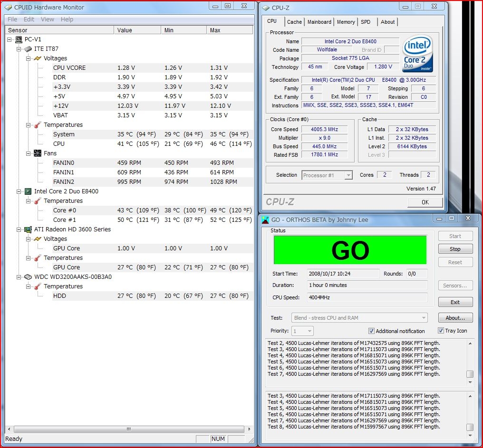
Task: Switch to the About tab in CPU-Z
Action: pyautogui.click(x=387, y=22)
